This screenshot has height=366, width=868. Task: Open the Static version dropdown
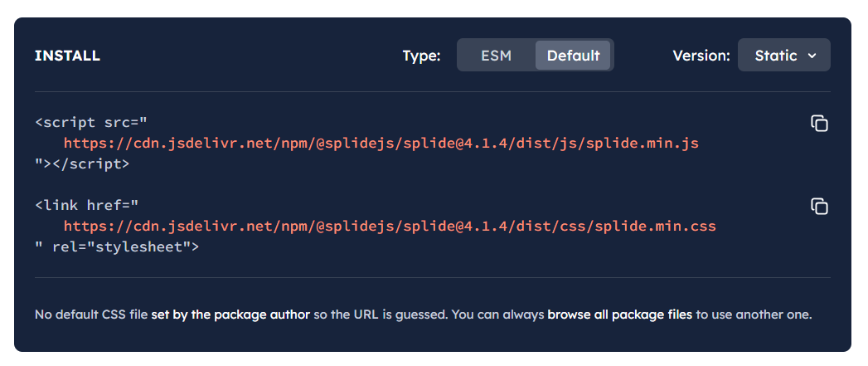tap(784, 55)
